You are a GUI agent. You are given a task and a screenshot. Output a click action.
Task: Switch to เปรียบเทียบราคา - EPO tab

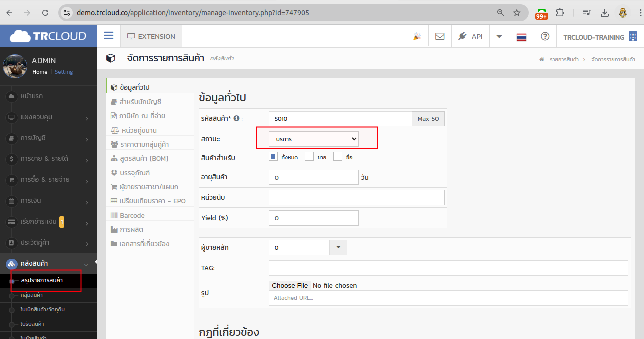click(x=150, y=201)
